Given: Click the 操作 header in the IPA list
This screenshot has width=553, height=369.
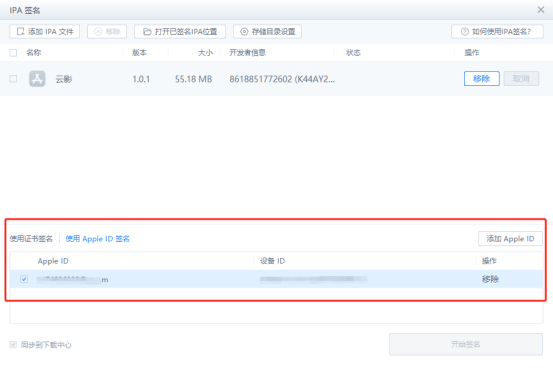Looking at the screenshot, I should pos(472,53).
